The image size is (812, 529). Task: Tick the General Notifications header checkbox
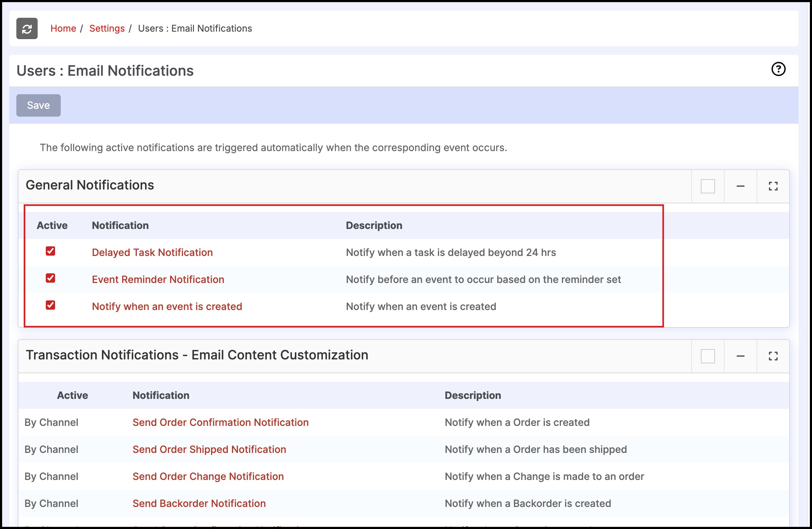708,186
